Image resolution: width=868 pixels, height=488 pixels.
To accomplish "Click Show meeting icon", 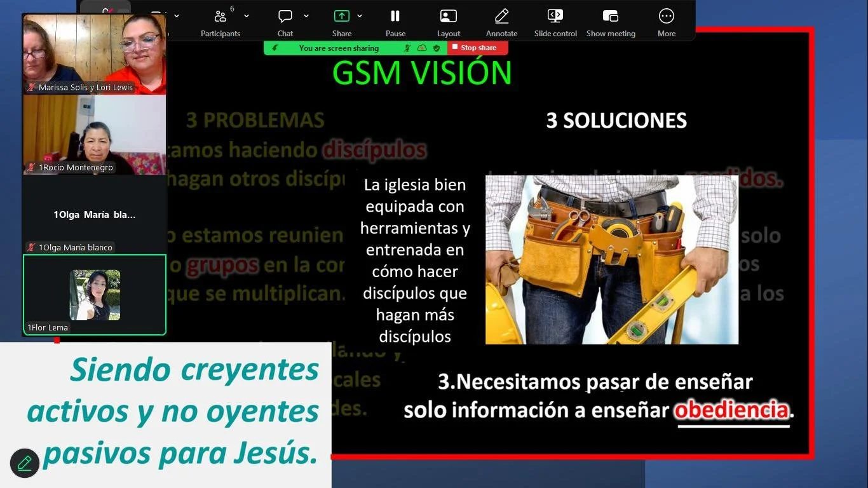I will (x=611, y=17).
